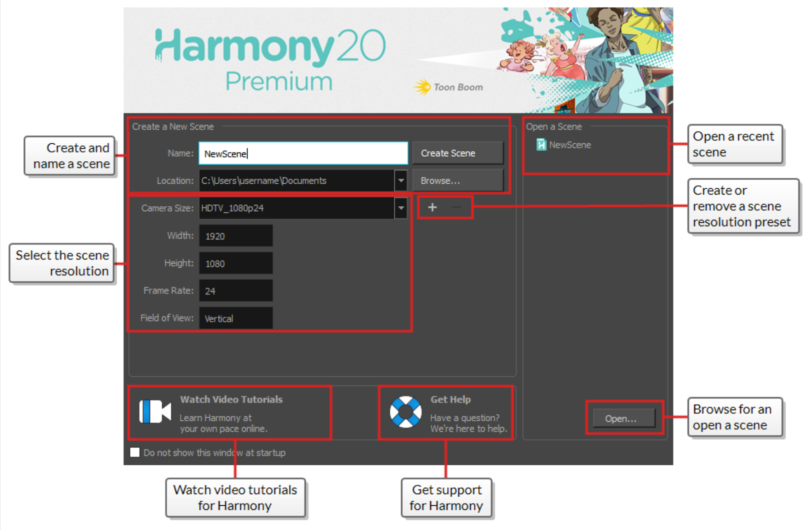
Task: Click the Get Help lifesaver icon
Action: [x=406, y=412]
